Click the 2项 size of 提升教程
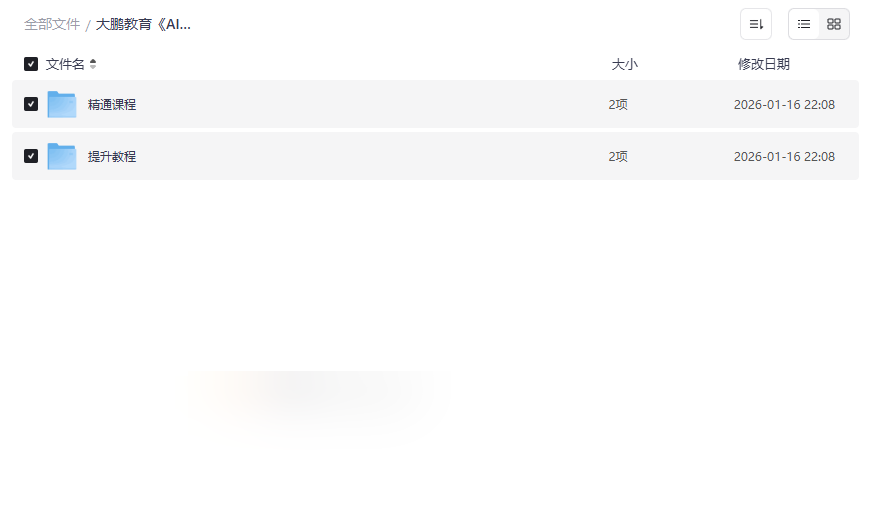Screen dimensions: 874x514 [x=618, y=156]
